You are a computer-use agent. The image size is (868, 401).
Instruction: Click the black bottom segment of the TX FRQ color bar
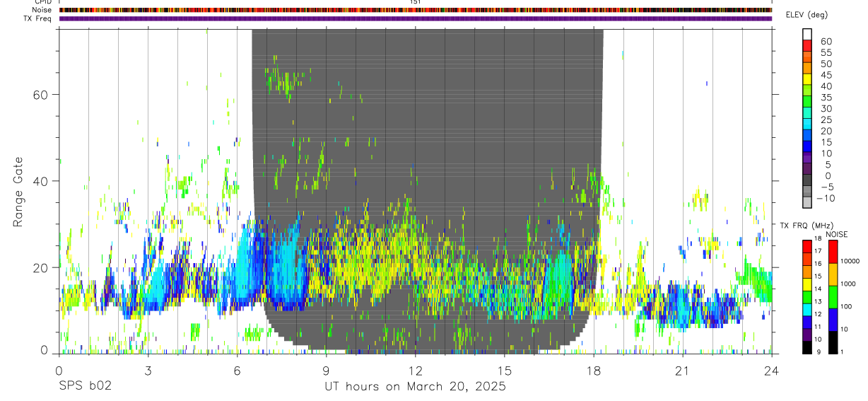click(807, 347)
